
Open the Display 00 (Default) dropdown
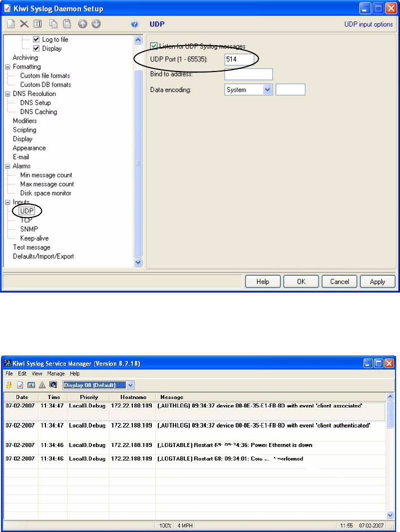click(x=130, y=385)
